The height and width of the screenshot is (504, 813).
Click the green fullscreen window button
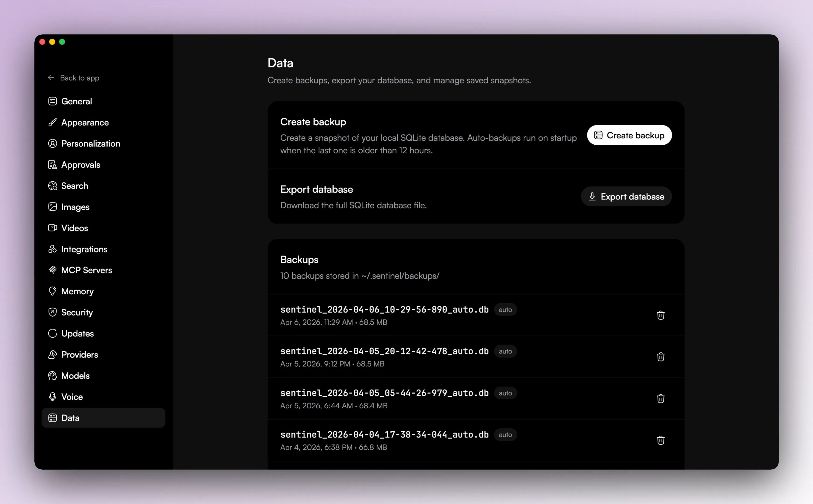click(x=62, y=42)
